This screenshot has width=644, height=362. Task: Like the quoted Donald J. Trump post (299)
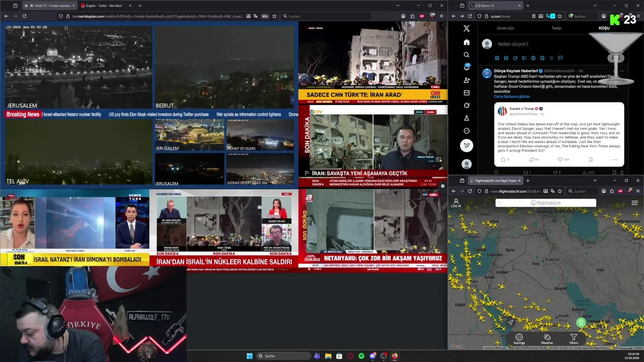(x=563, y=159)
